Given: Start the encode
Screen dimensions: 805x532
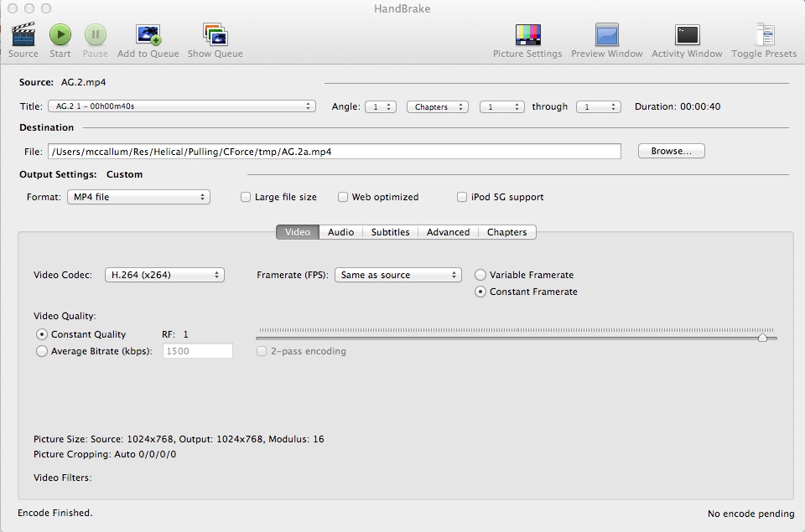Looking at the screenshot, I should pos(59,34).
